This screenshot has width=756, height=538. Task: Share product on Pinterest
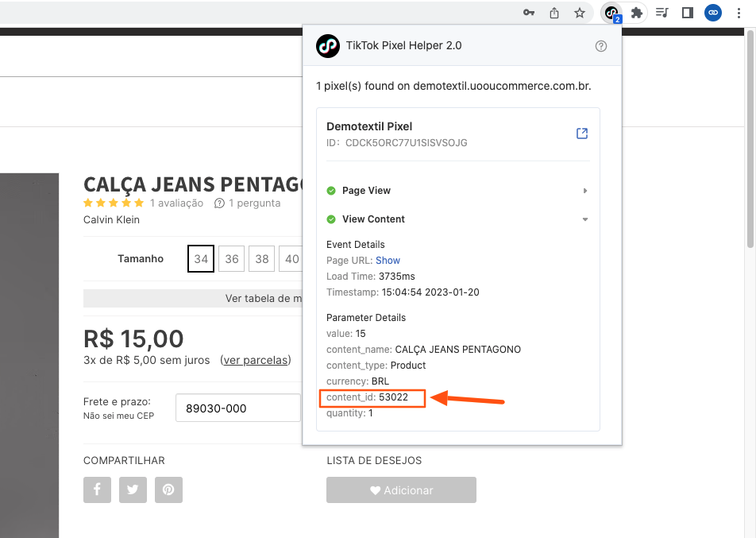[x=168, y=490]
